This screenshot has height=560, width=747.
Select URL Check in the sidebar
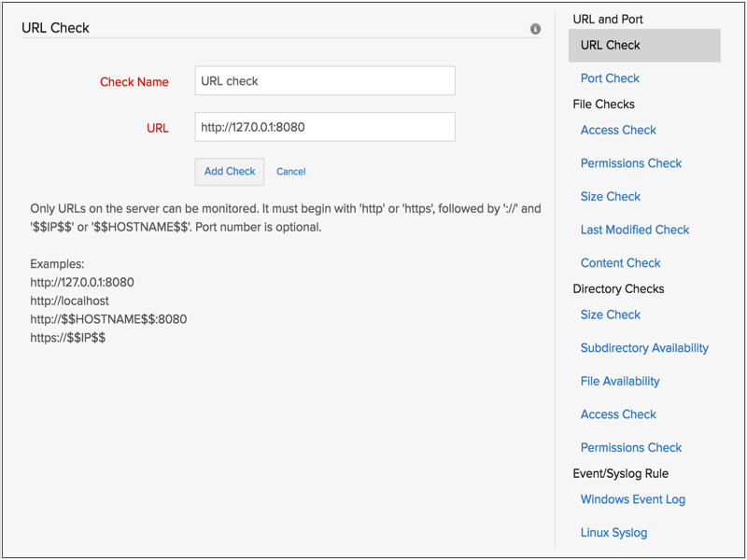[608, 45]
